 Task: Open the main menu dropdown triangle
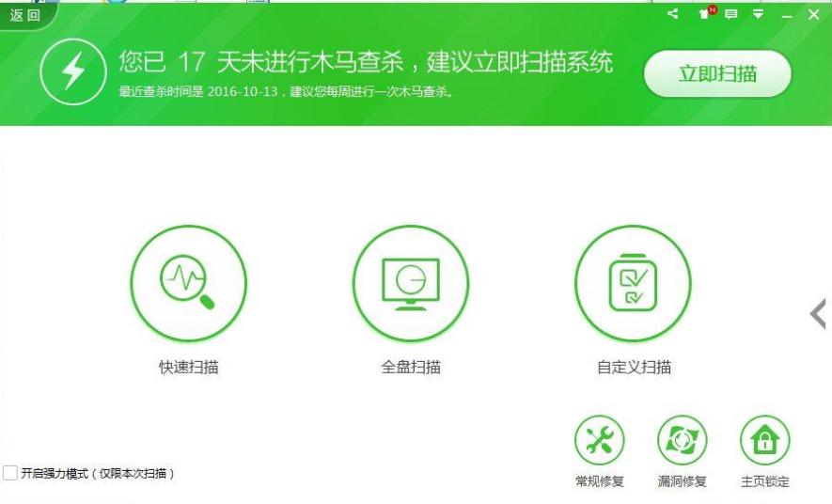758,14
